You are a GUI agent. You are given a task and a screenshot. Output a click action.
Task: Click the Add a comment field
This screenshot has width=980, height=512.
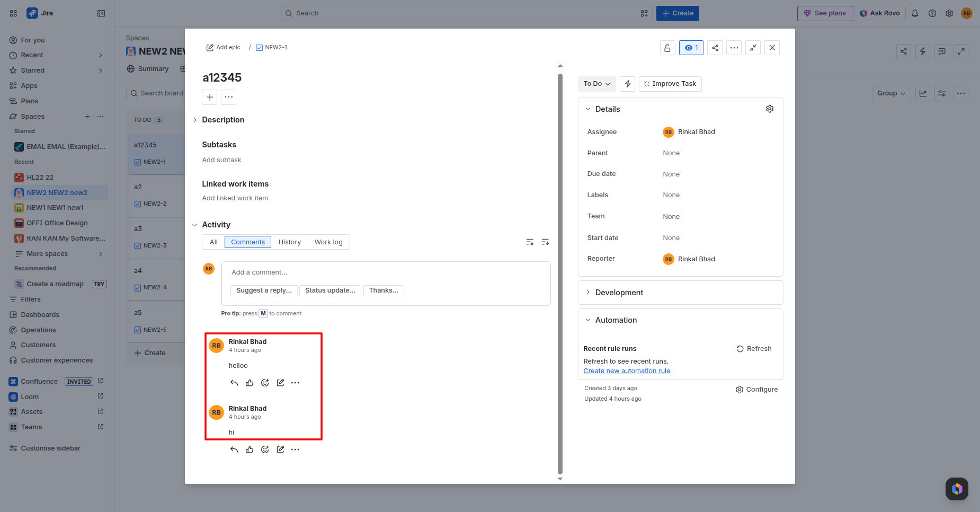pos(386,272)
